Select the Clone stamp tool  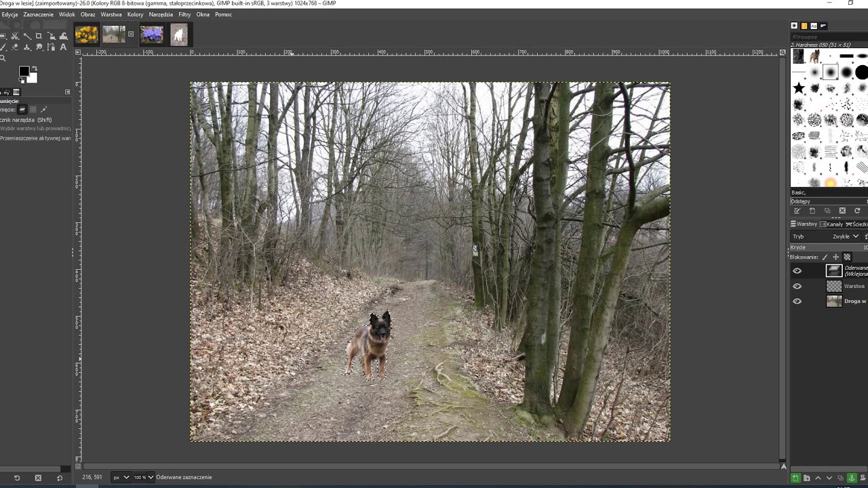pyautogui.click(x=27, y=47)
